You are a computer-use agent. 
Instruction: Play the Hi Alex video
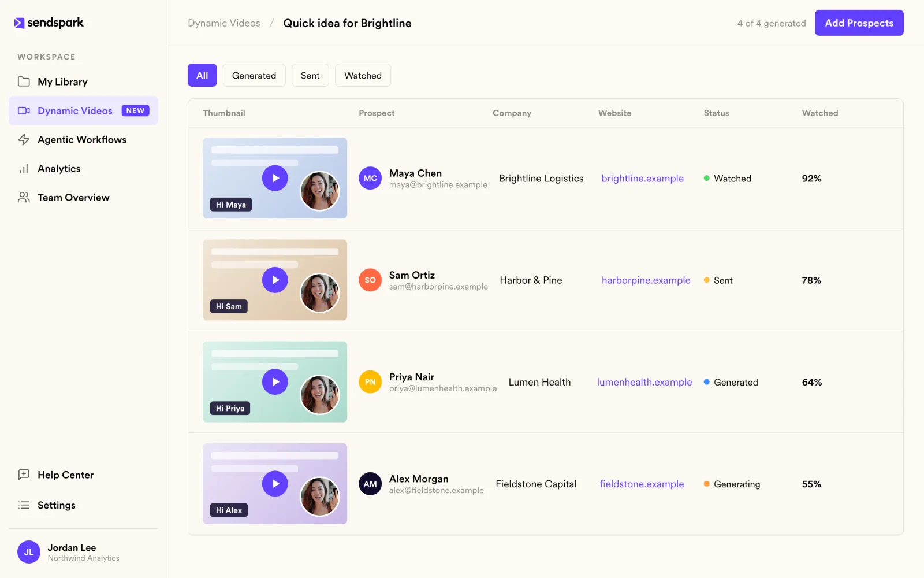point(275,484)
